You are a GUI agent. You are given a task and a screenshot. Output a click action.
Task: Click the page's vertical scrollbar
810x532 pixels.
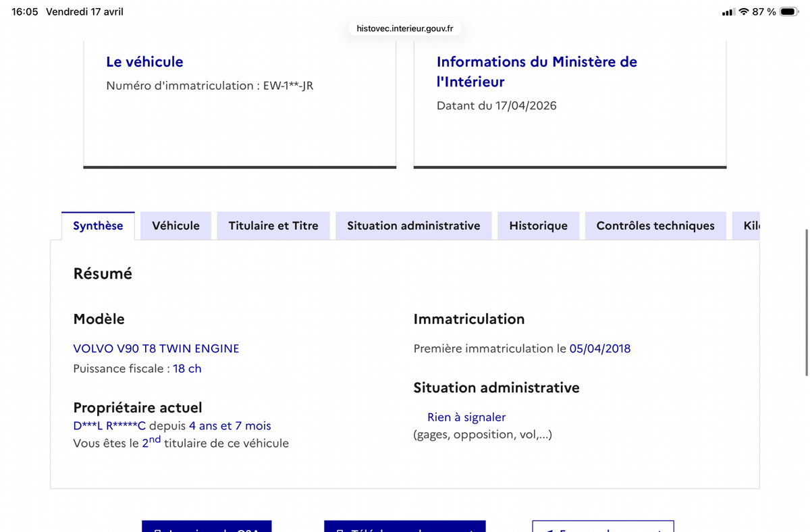[x=806, y=302]
